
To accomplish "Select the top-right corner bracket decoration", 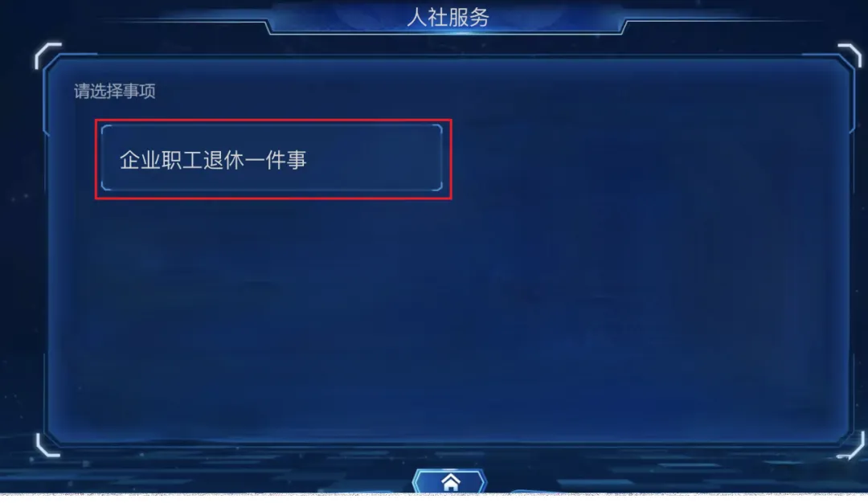I will point(850,55).
